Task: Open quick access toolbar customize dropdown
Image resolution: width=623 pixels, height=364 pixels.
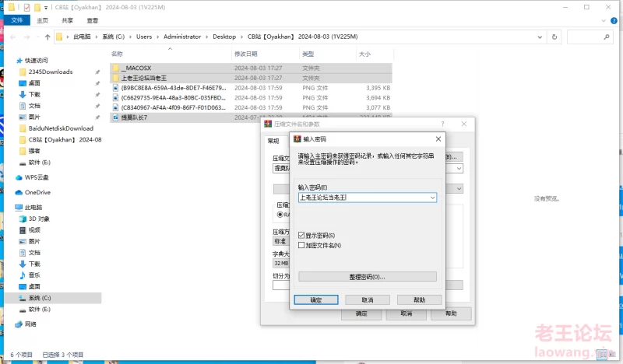Action: click(x=46, y=8)
